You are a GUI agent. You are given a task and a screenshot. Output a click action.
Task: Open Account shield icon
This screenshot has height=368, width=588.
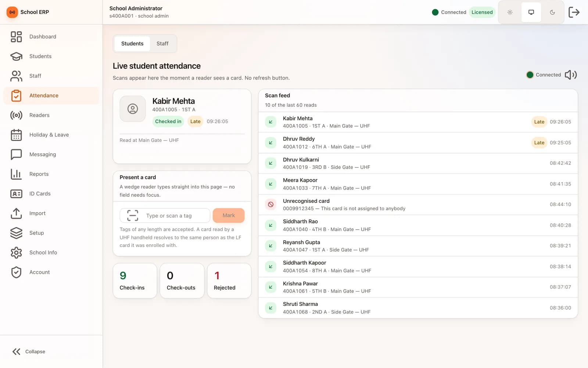tap(16, 272)
